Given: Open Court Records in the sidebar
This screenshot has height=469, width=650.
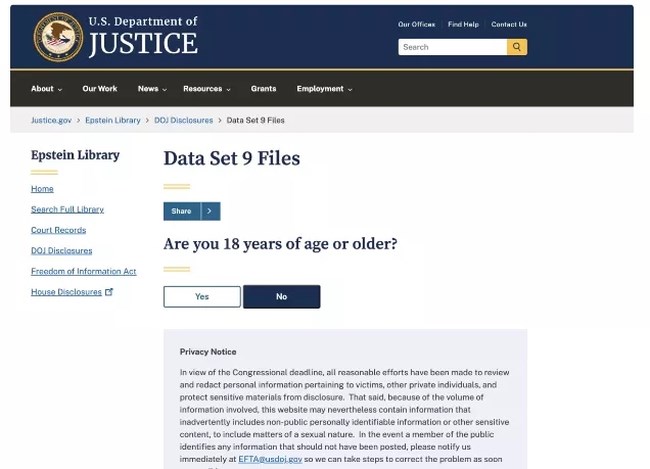Looking at the screenshot, I should tap(58, 230).
